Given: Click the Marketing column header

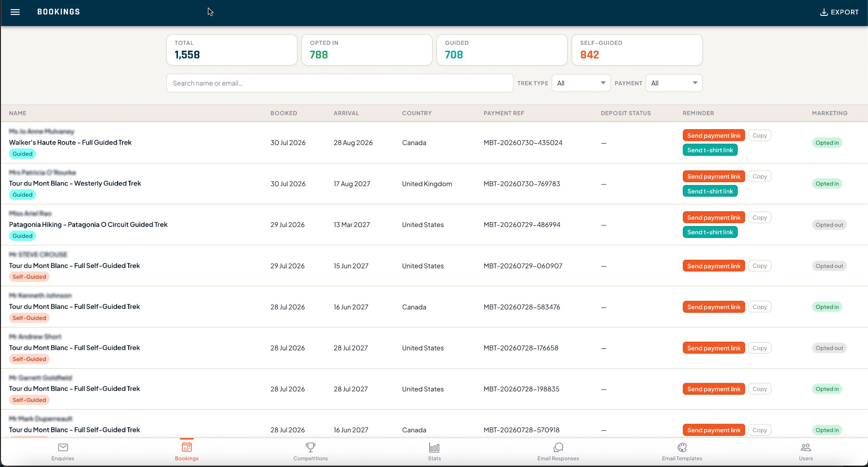Looking at the screenshot, I should pyautogui.click(x=829, y=113).
